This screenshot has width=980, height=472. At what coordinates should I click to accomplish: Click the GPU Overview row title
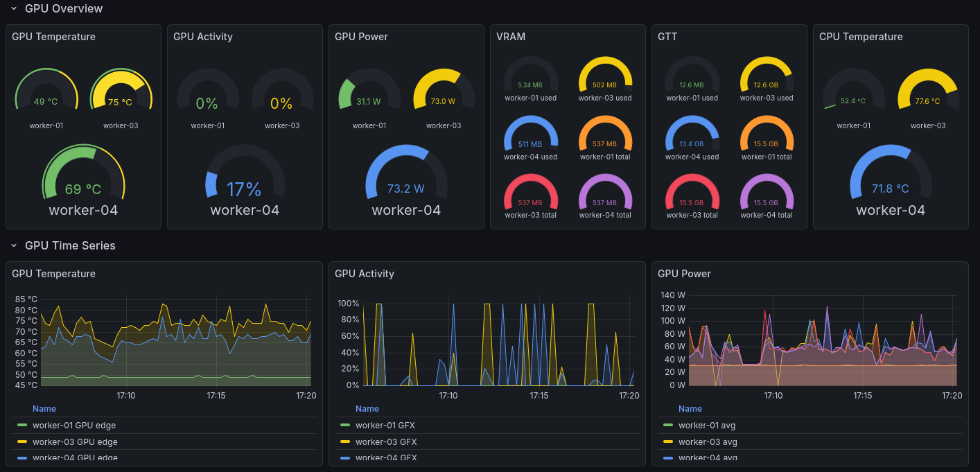[x=64, y=9]
